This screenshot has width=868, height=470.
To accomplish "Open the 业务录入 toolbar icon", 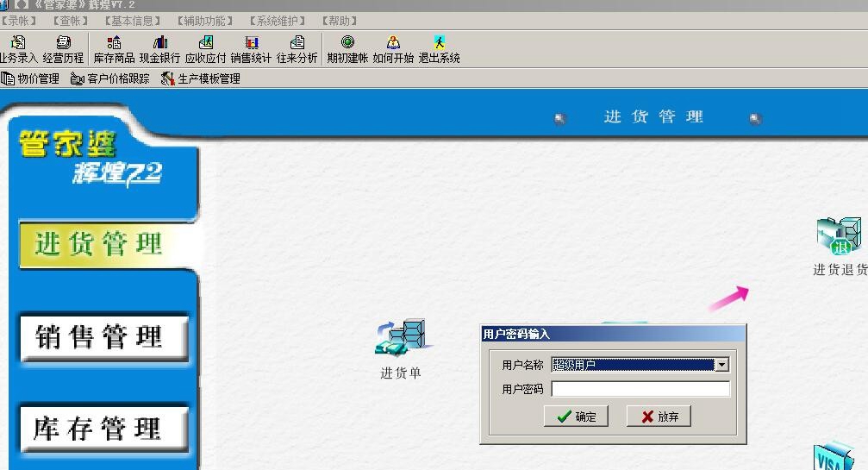I will click(18, 49).
